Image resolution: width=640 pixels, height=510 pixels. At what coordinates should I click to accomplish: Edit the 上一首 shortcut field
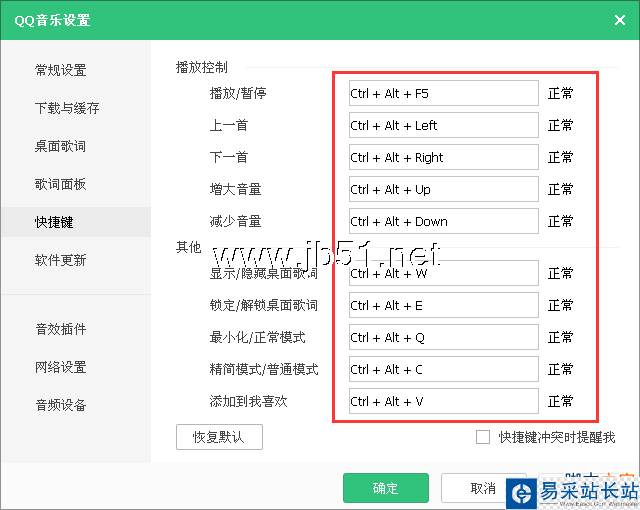[x=444, y=125]
